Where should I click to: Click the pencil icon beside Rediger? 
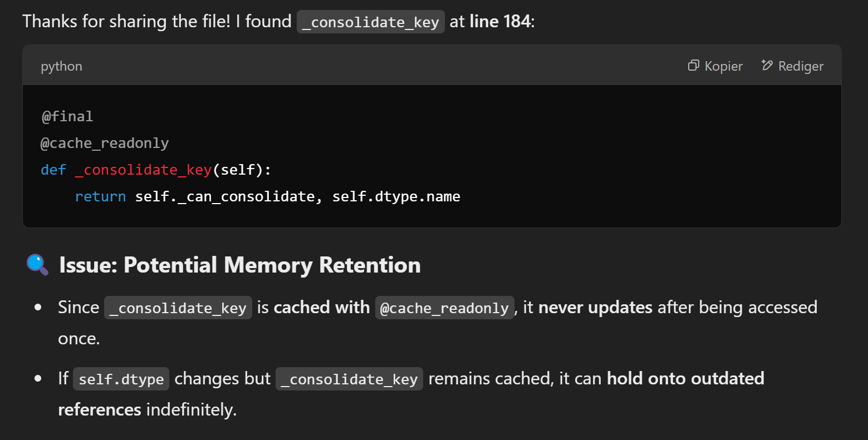[x=767, y=66]
